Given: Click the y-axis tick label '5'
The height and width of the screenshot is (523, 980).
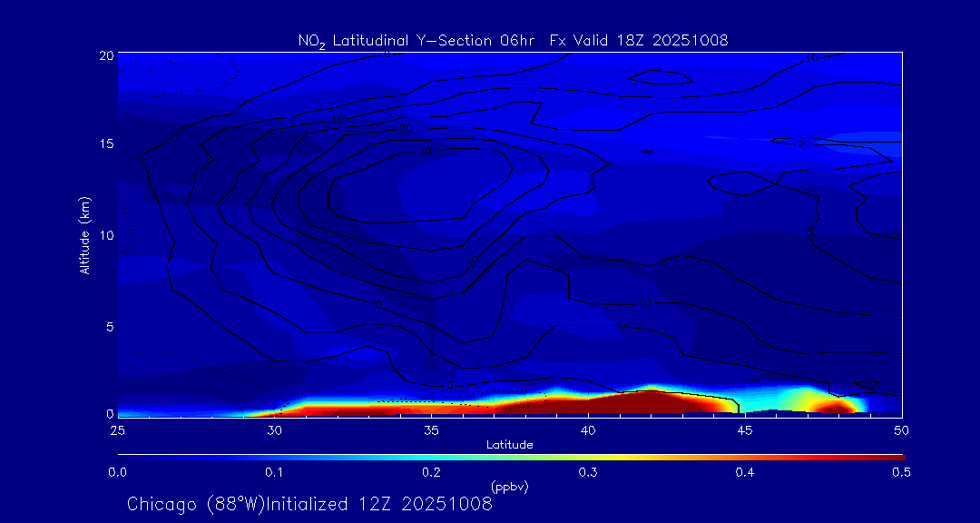Looking at the screenshot, I should [111, 327].
